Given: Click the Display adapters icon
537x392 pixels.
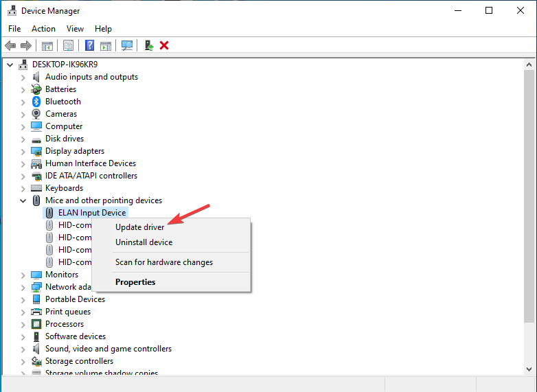Looking at the screenshot, I should 36,151.
